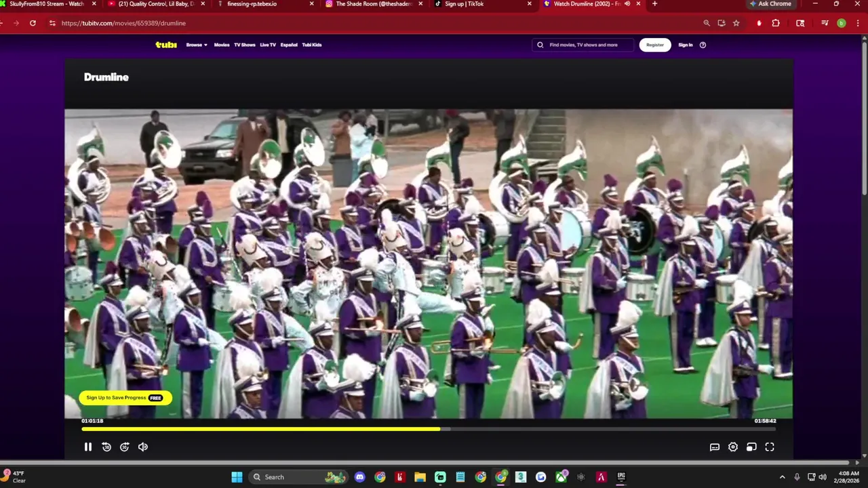Rewind the video with the skip-back icon
The height and width of the screenshot is (488, 868).
coord(106,447)
